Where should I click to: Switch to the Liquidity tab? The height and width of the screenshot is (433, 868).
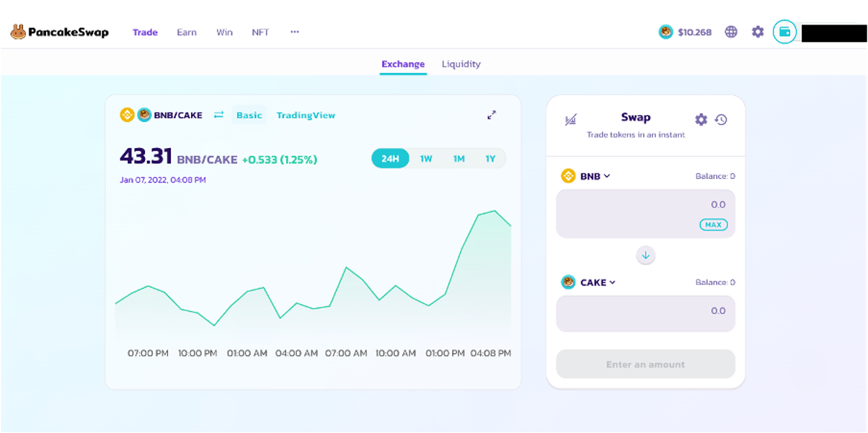tap(461, 64)
